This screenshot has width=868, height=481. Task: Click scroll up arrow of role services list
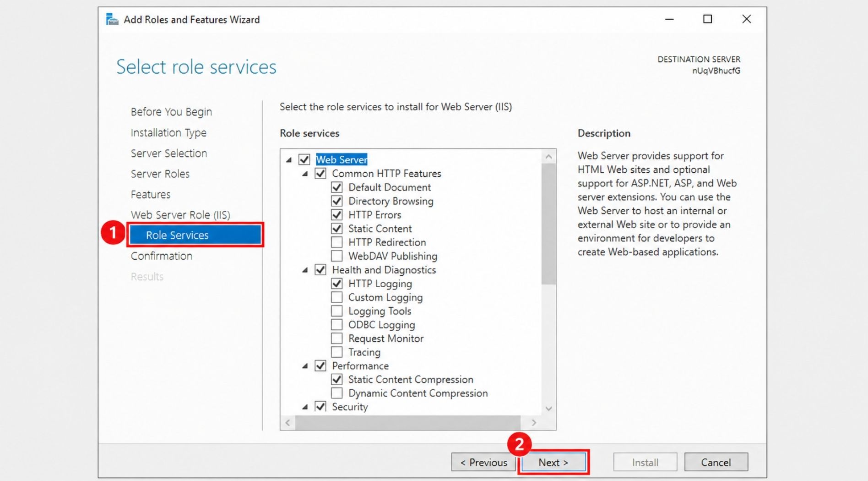tap(548, 157)
